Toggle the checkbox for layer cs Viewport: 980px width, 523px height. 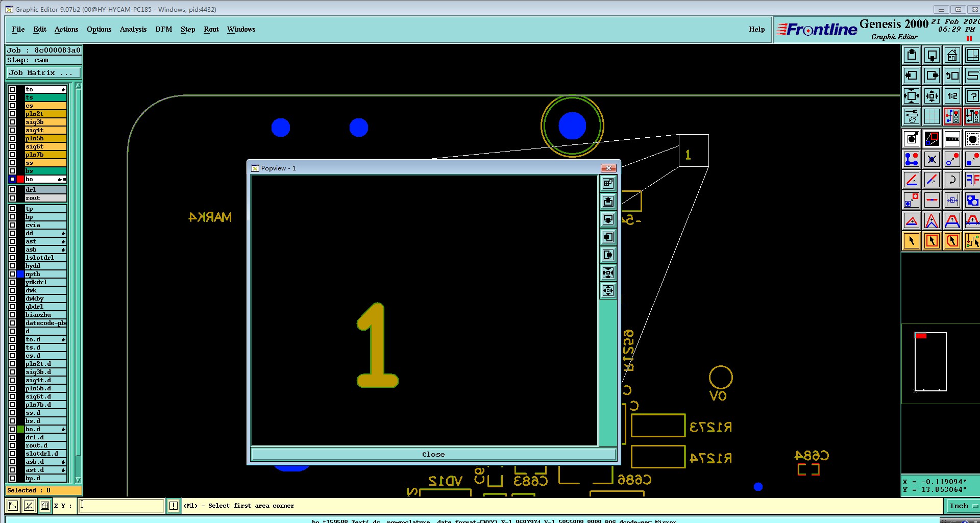pos(12,106)
